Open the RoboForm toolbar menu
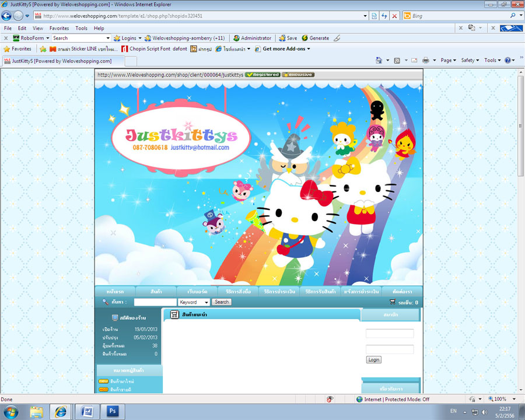This screenshot has height=420, width=525. pos(31,38)
